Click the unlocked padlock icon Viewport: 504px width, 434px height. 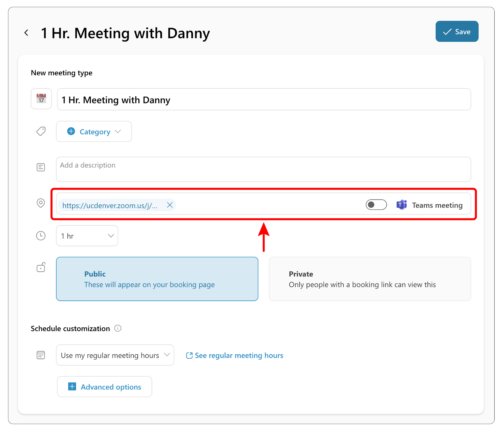41,267
